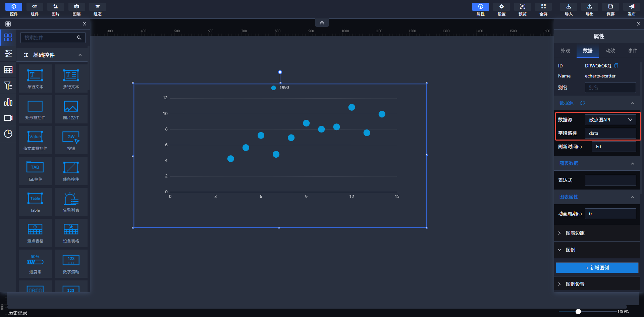Copy the component ID DRWOkOKQ
This screenshot has height=317, width=644.
click(x=616, y=66)
